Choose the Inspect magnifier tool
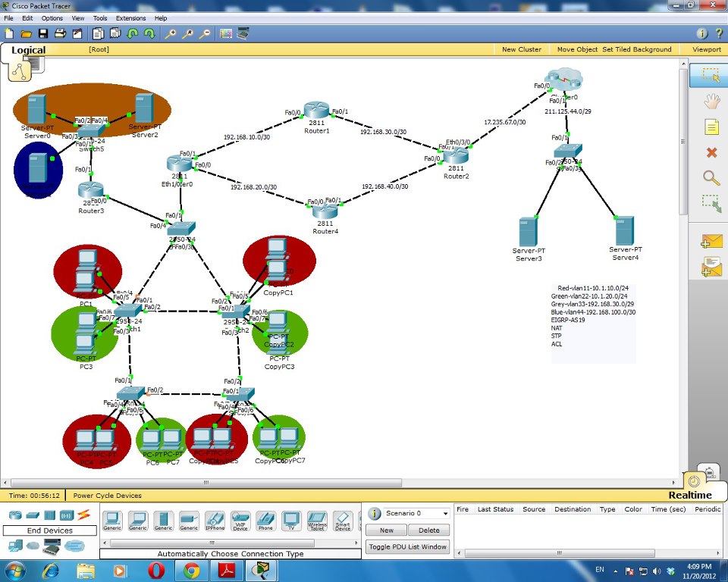The height and width of the screenshot is (582, 728). click(711, 178)
